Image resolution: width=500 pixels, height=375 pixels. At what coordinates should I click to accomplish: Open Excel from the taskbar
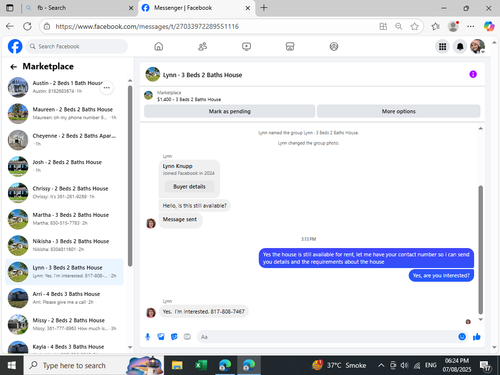[201, 365]
